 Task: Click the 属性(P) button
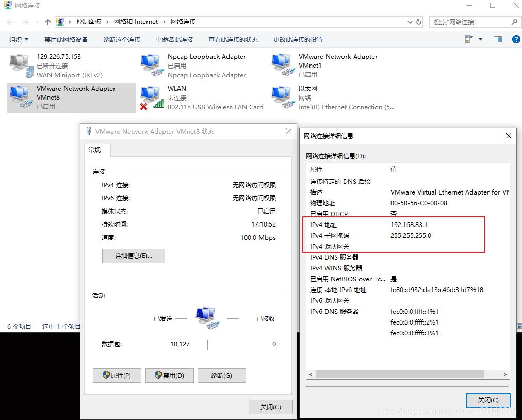[x=117, y=376]
